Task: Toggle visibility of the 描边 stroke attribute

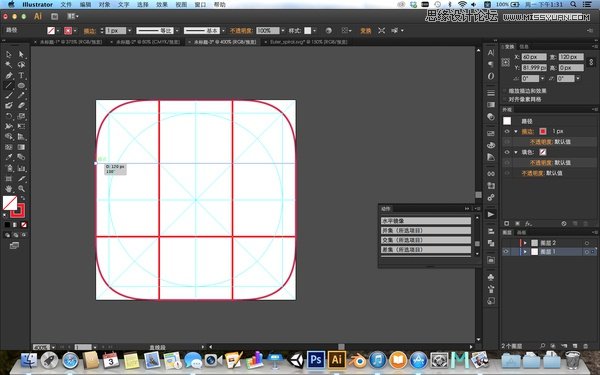Action: 507,131
